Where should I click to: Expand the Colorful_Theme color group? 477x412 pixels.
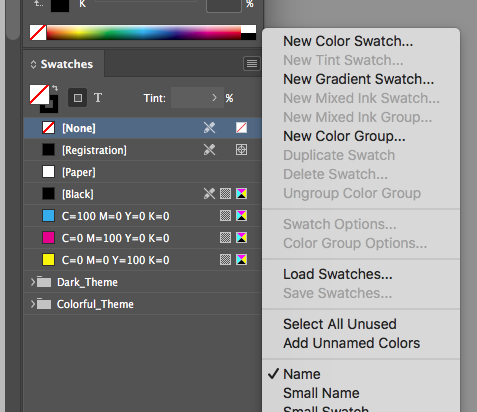[33, 304]
